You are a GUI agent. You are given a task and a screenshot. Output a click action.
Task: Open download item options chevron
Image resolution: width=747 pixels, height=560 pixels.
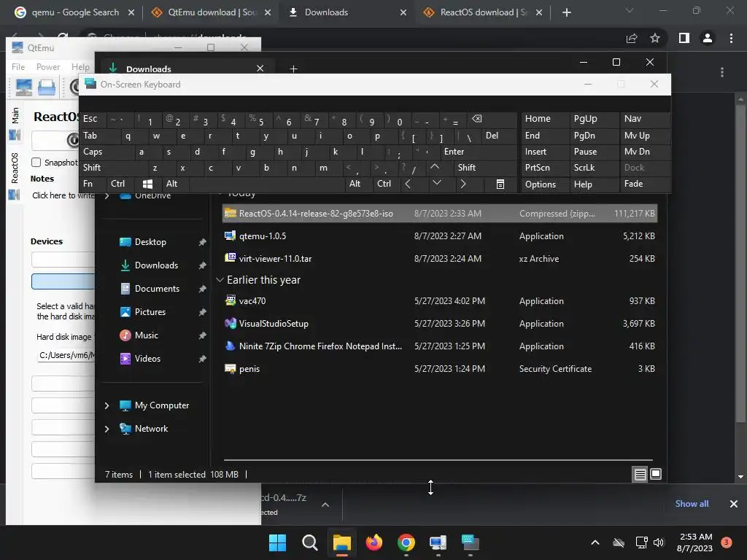pyautogui.click(x=325, y=505)
